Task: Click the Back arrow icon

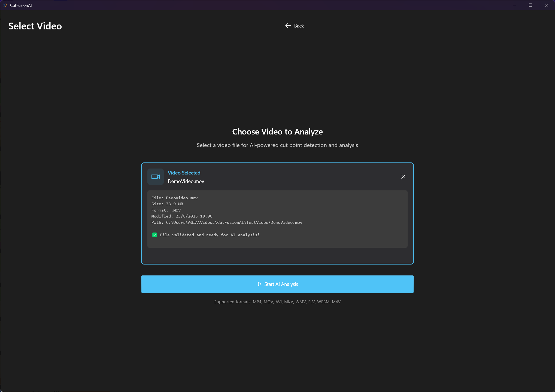Action: [288, 26]
